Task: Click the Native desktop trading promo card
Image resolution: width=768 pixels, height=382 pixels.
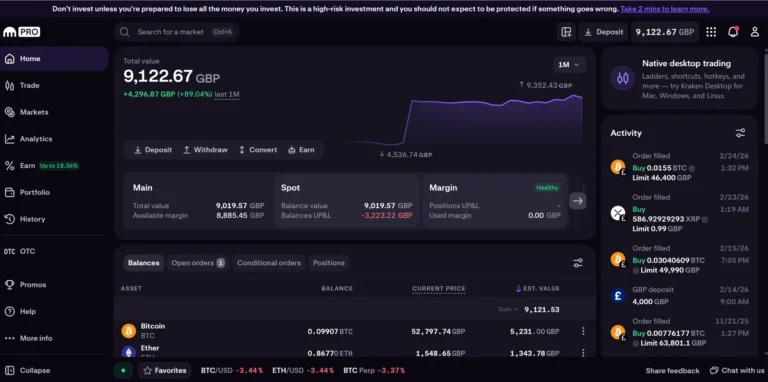Action: coord(679,78)
